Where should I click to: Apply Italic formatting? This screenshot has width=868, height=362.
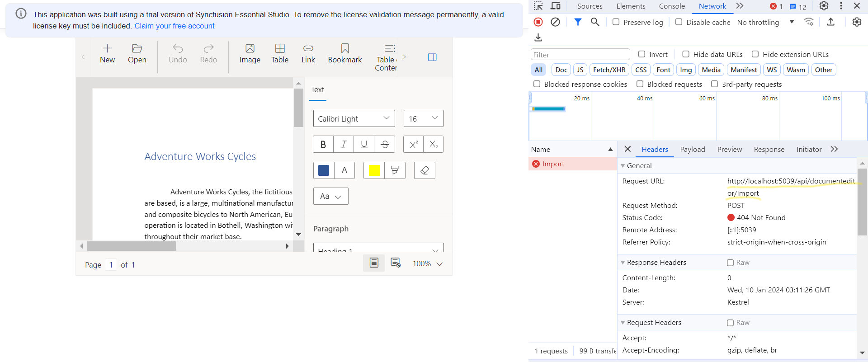point(344,145)
